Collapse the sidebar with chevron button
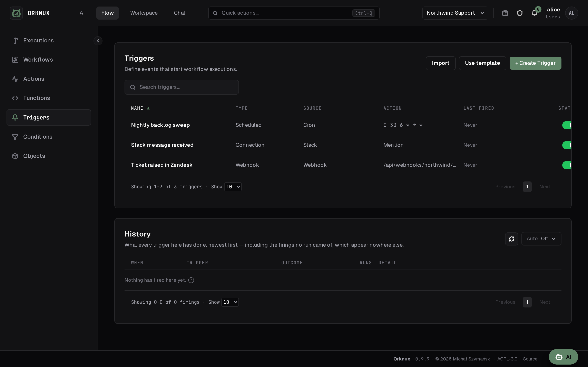 (x=98, y=41)
